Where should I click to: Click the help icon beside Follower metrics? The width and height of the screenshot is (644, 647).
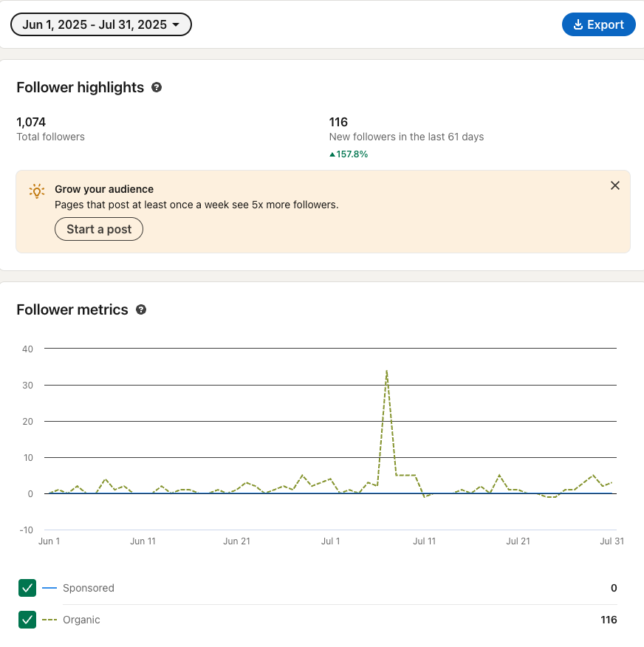(141, 309)
